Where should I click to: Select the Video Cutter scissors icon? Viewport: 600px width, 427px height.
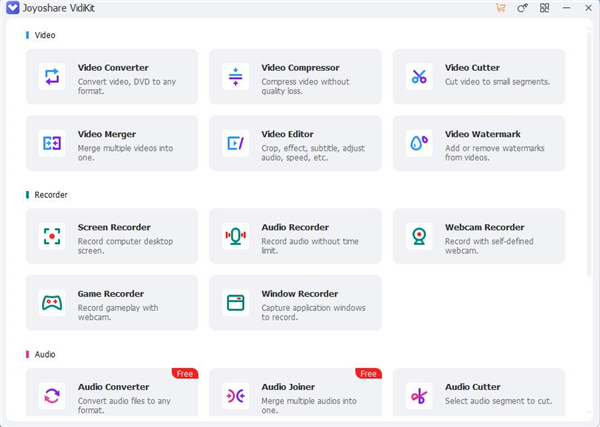tap(418, 76)
